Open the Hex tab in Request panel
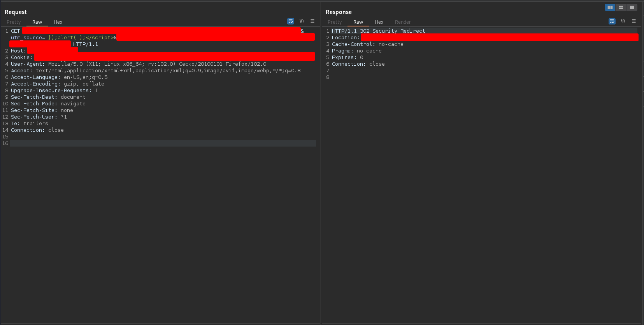 [x=58, y=22]
